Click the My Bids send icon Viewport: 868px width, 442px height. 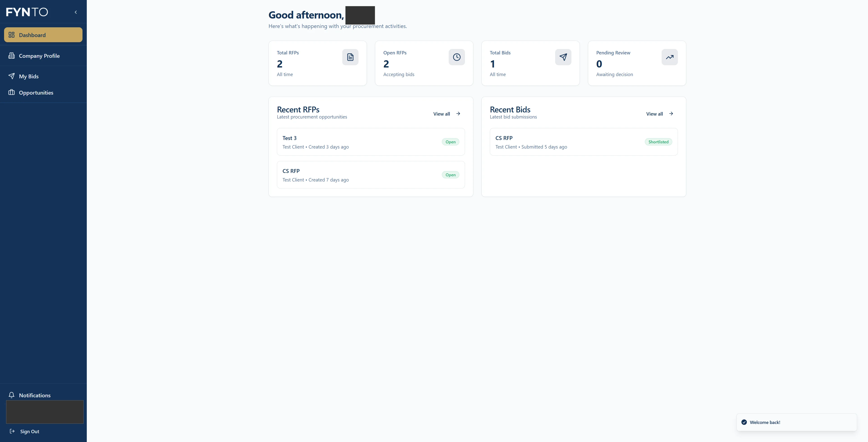coord(12,76)
